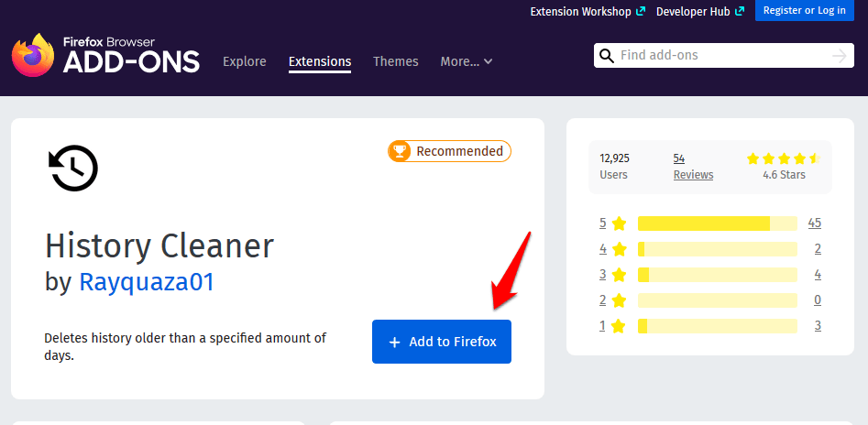Select the Extensions tab

coord(320,61)
